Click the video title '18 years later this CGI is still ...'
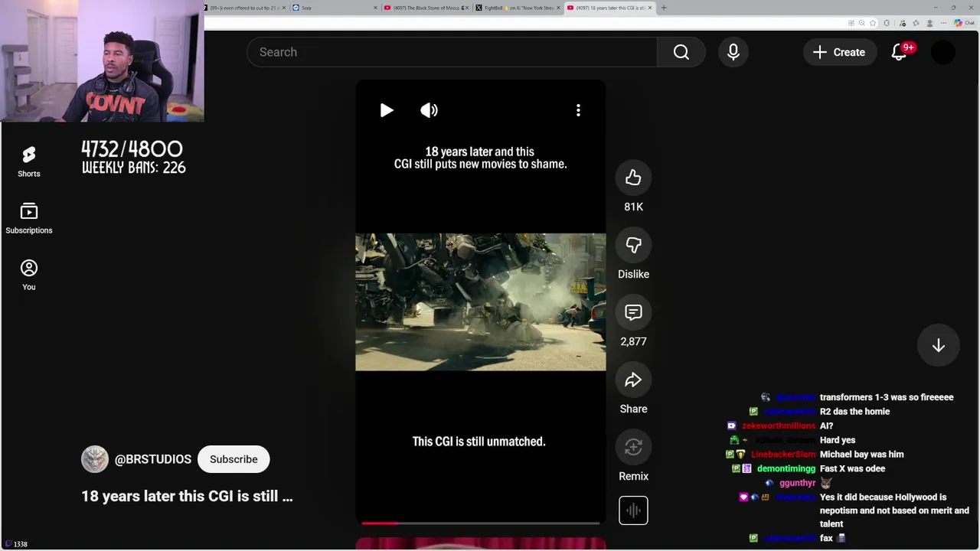Viewport: 980px width, 551px height. (x=187, y=496)
